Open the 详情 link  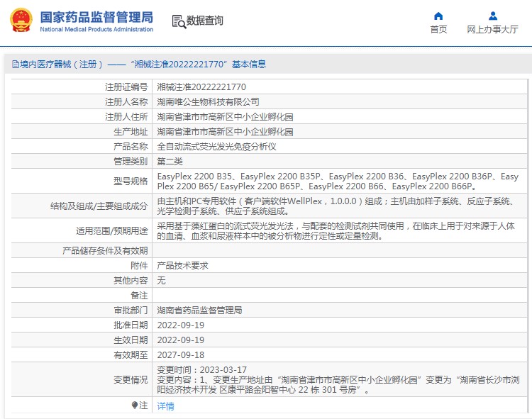165,406
